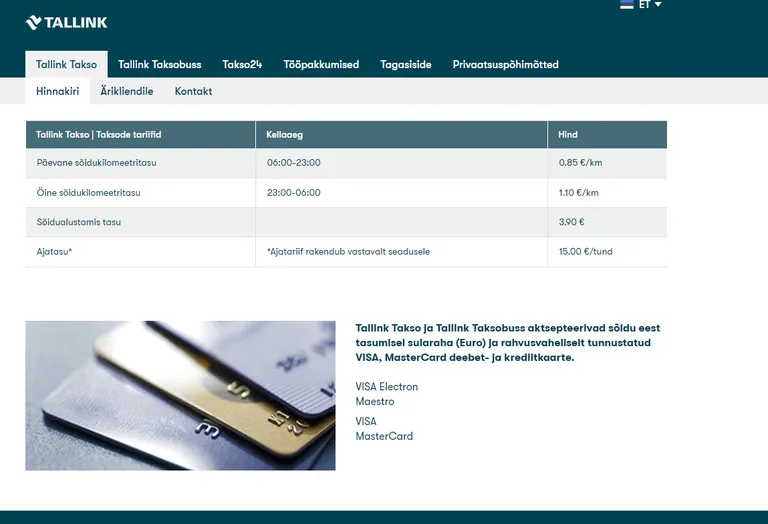Open the Ärikliendile sub-tab
This screenshot has width=768, height=524.
(x=127, y=91)
